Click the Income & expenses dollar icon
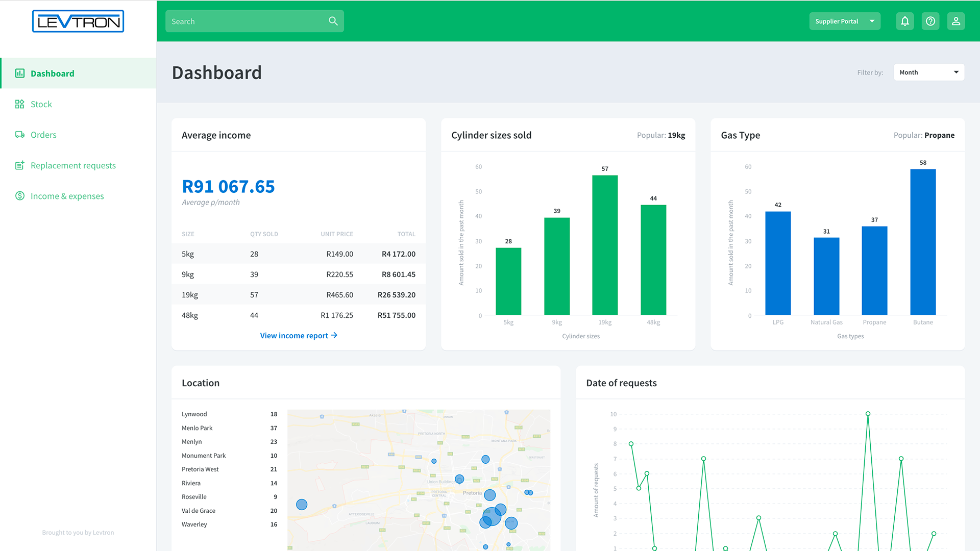This screenshot has width=980, height=551. [x=20, y=196]
